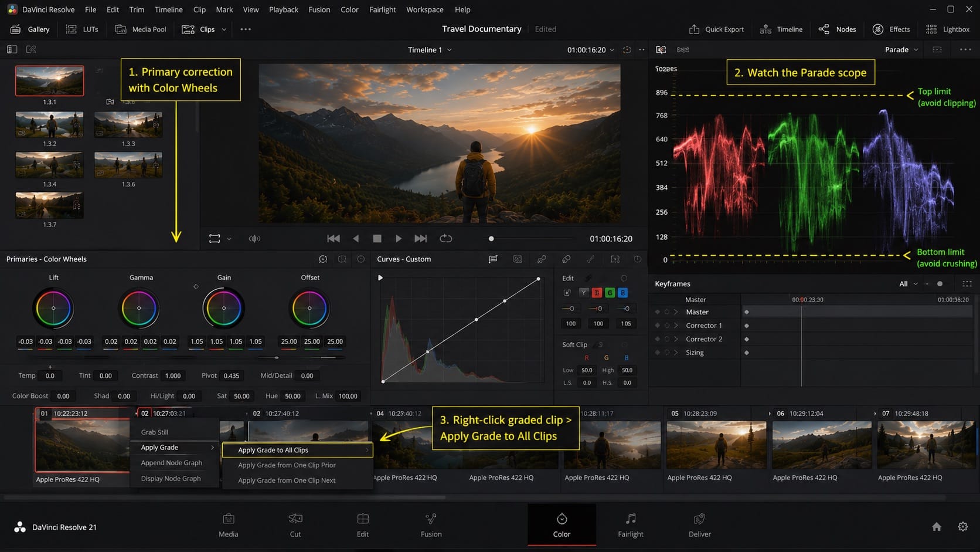Switch to the Deliver page
Image resolution: width=980 pixels, height=552 pixels.
699,525
